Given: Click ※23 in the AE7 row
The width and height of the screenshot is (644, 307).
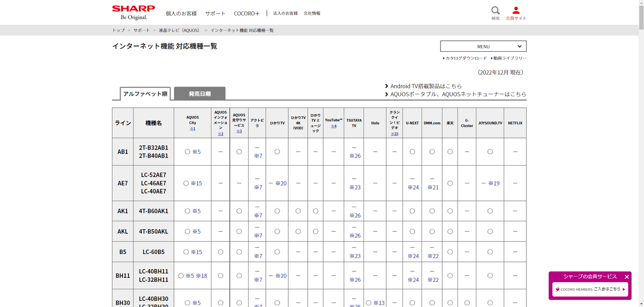Looking at the screenshot, I should click(355, 187).
